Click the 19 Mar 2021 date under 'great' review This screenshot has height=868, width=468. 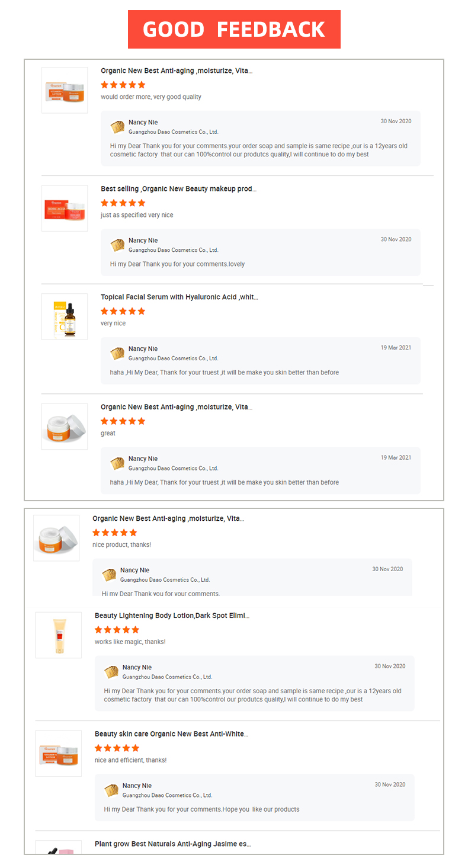pos(396,457)
